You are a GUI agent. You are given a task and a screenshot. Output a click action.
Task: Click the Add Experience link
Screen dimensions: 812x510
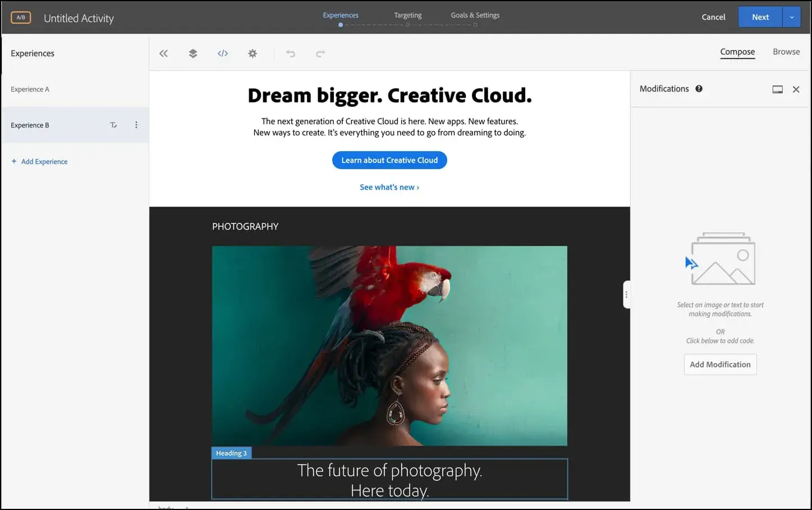[x=39, y=162]
